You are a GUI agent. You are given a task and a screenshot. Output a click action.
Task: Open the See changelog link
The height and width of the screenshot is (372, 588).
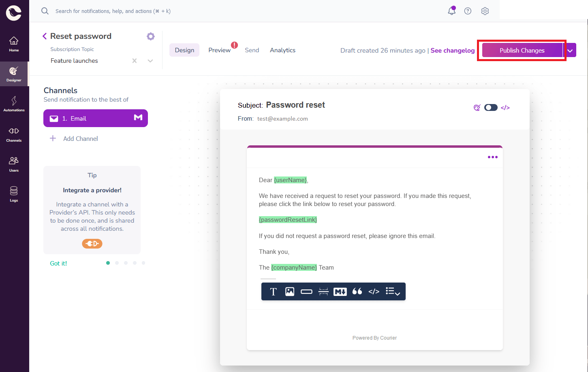pos(453,50)
